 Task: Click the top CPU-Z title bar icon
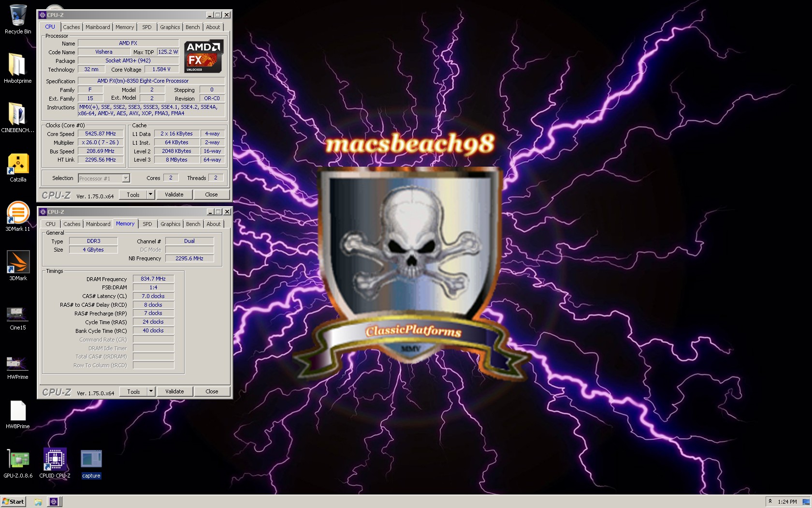[43, 15]
